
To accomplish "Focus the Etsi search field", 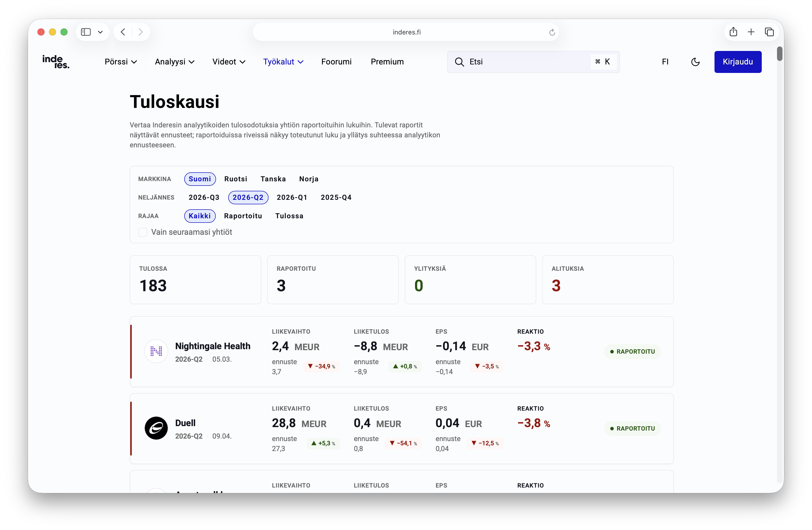I will pyautogui.click(x=533, y=62).
